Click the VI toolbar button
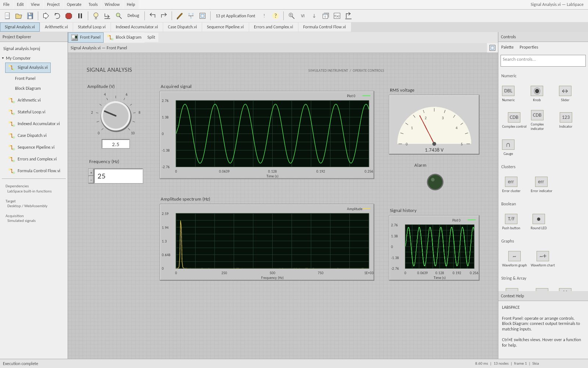Screen dimensions: 588x368 [303, 16]
